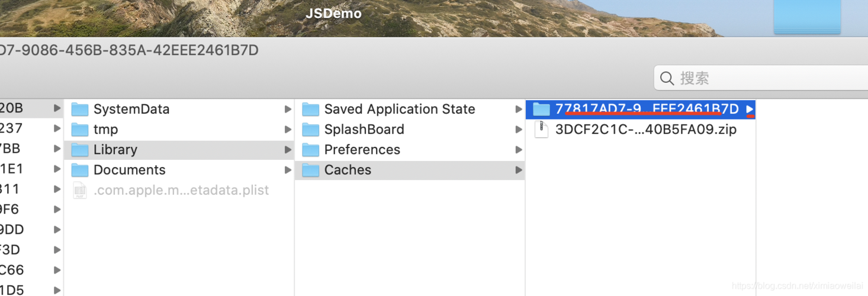
Task: Click the Documents folder icon
Action: pyautogui.click(x=79, y=170)
